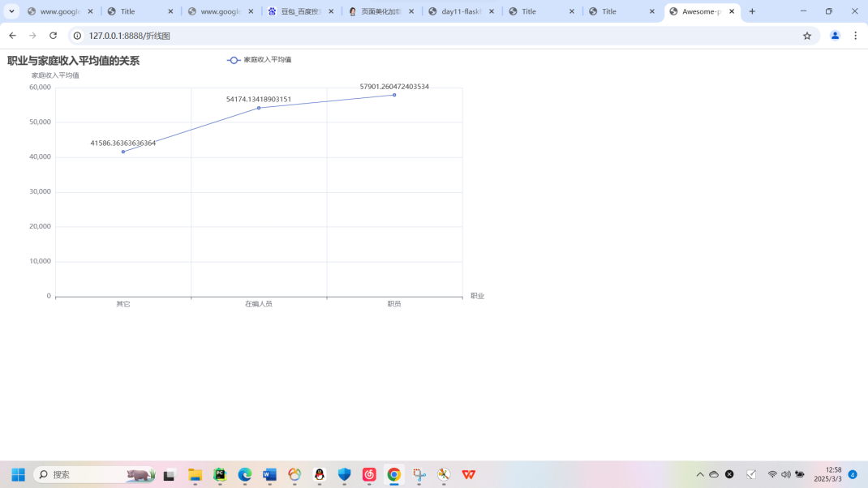The width and height of the screenshot is (868, 488).
Task: Close the Awesome-p tab
Action: tap(732, 11)
